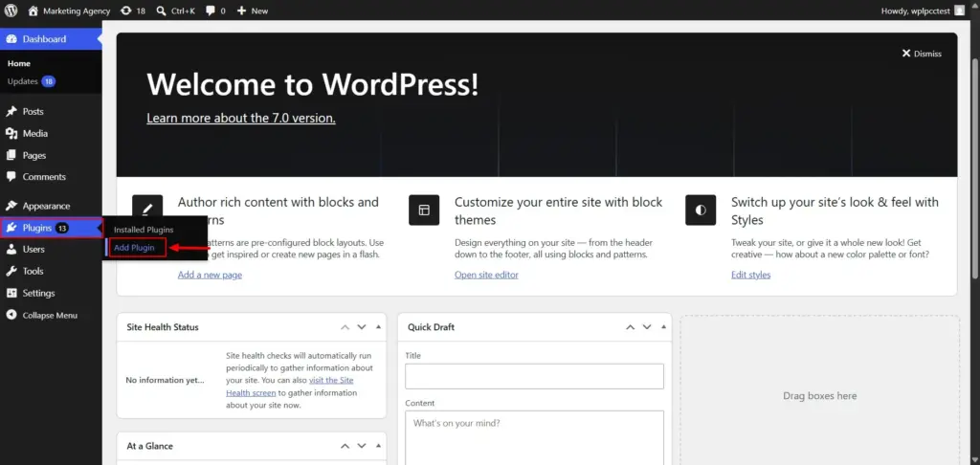
Task: Move Quick Draft box up
Action: tap(630, 327)
